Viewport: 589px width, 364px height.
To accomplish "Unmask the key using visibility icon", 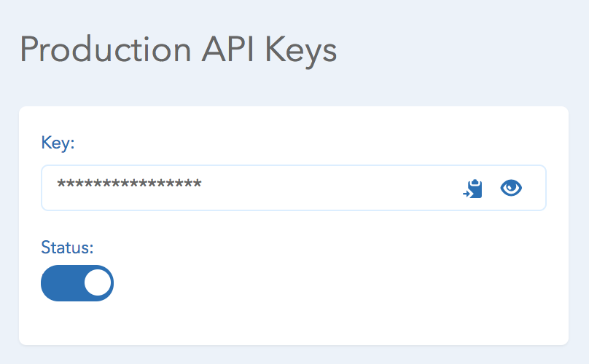I will (511, 188).
